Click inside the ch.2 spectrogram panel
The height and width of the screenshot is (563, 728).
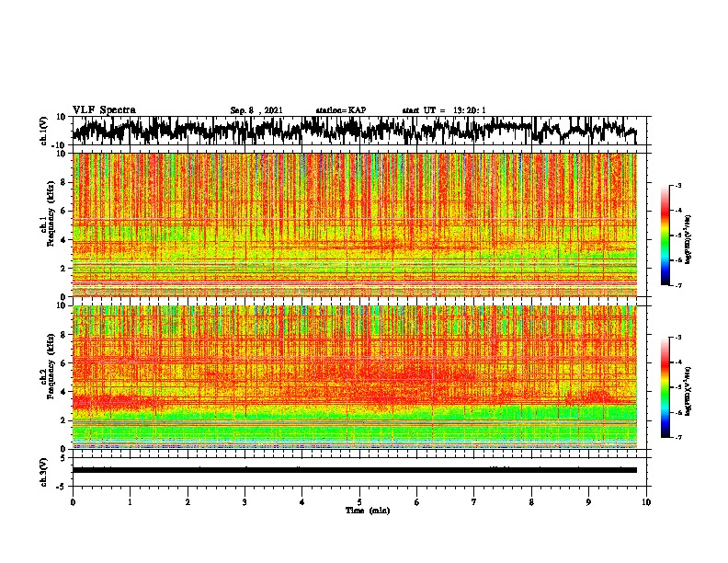point(354,377)
